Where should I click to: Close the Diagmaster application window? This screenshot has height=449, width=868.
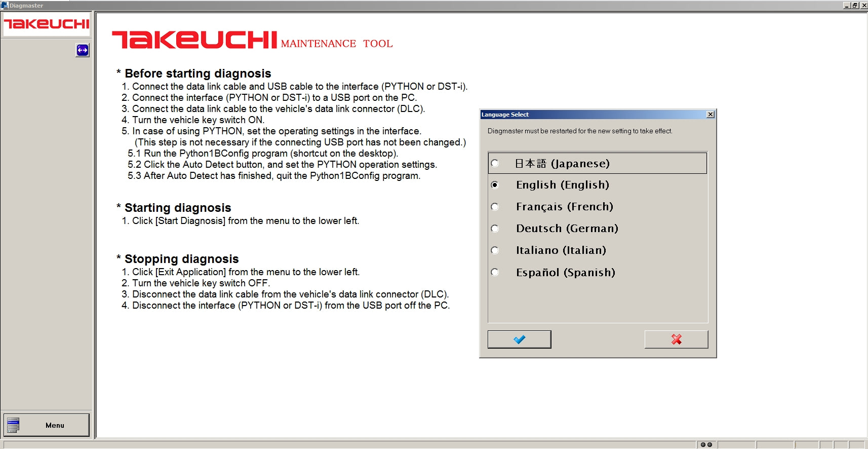tap(863, 6)
